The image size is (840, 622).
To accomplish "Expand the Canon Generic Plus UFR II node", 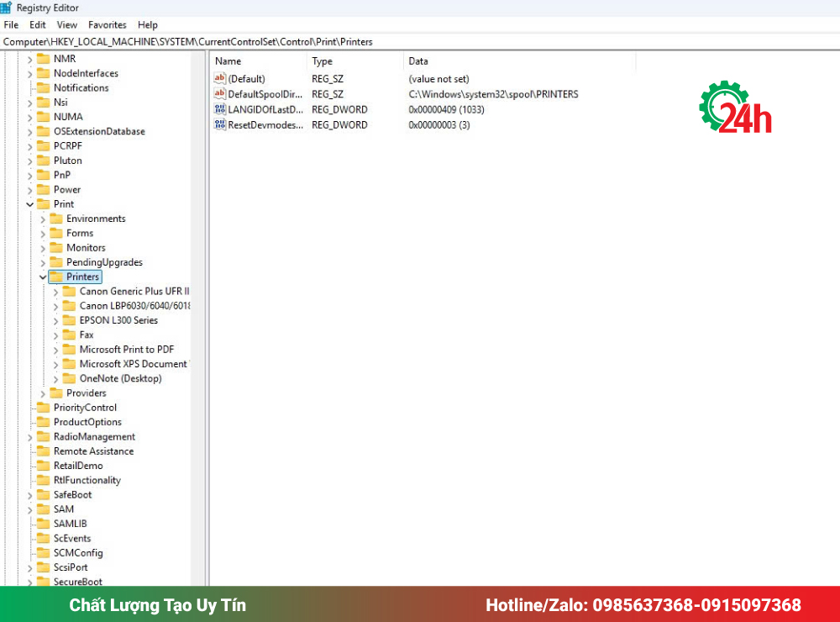I will tap(55, 293).
